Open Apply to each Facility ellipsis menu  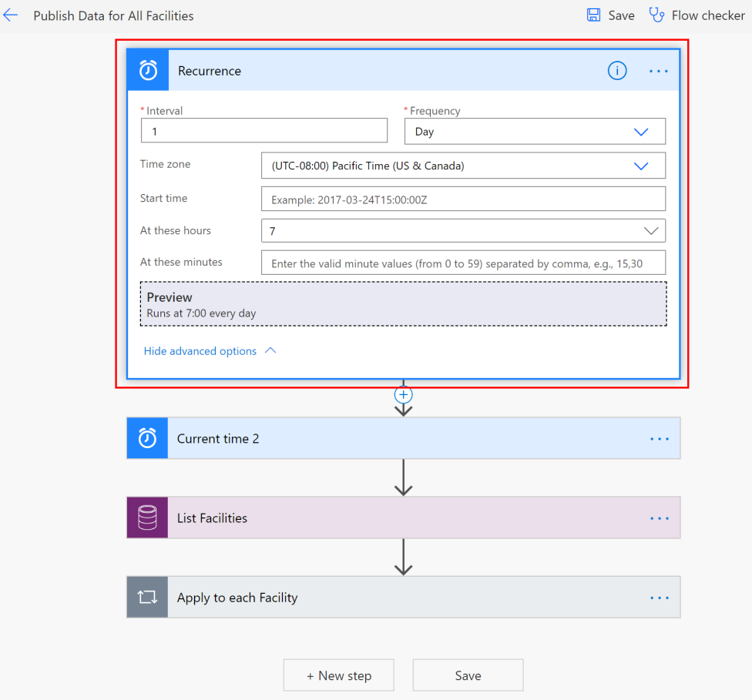coord(660,598)
